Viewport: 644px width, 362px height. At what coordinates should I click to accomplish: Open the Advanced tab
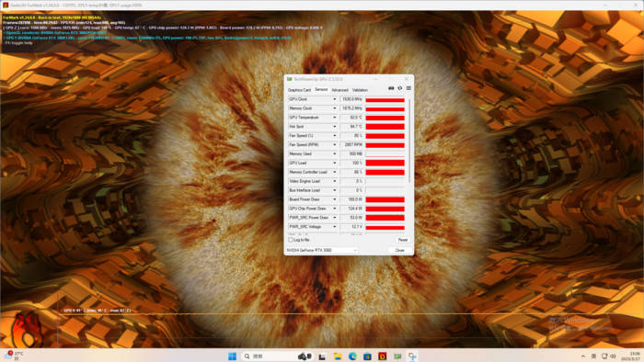[339, 90]
